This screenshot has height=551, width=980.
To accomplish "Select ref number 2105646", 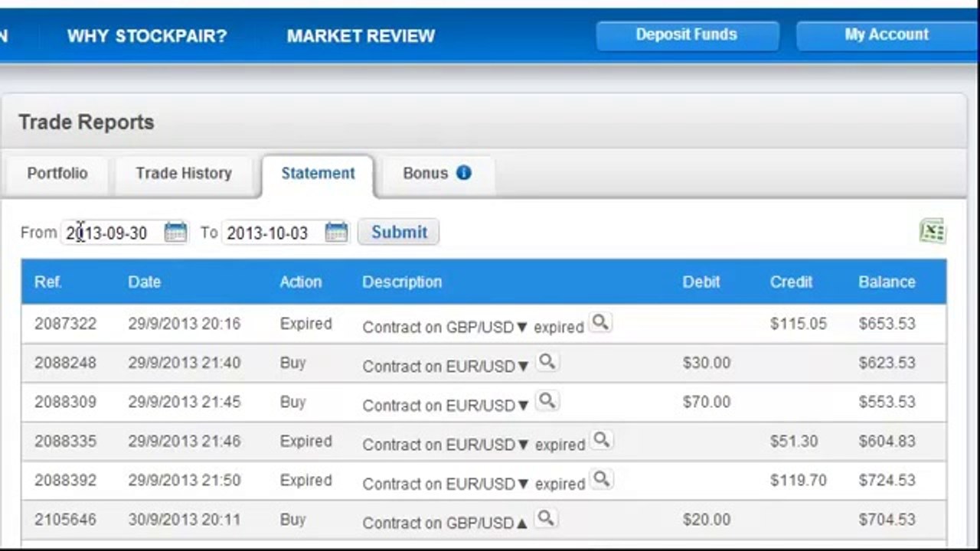I will click(65, 520).
